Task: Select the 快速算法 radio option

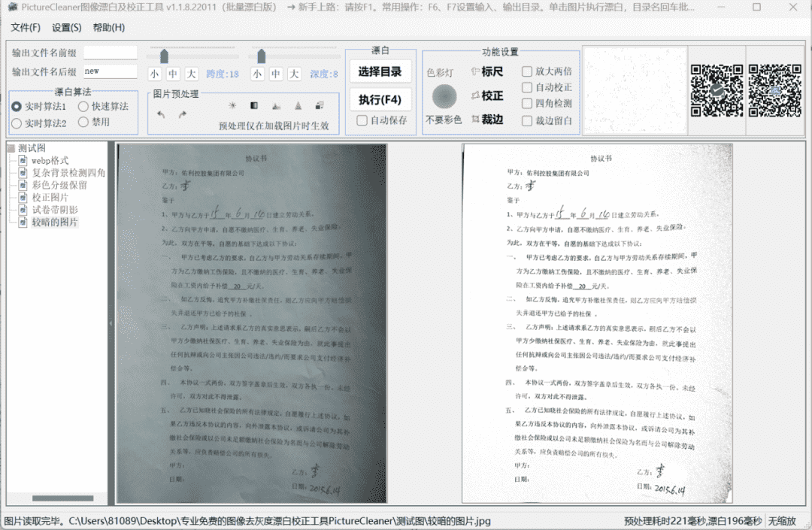Action: pyautogui.click(x=83, y=107)
